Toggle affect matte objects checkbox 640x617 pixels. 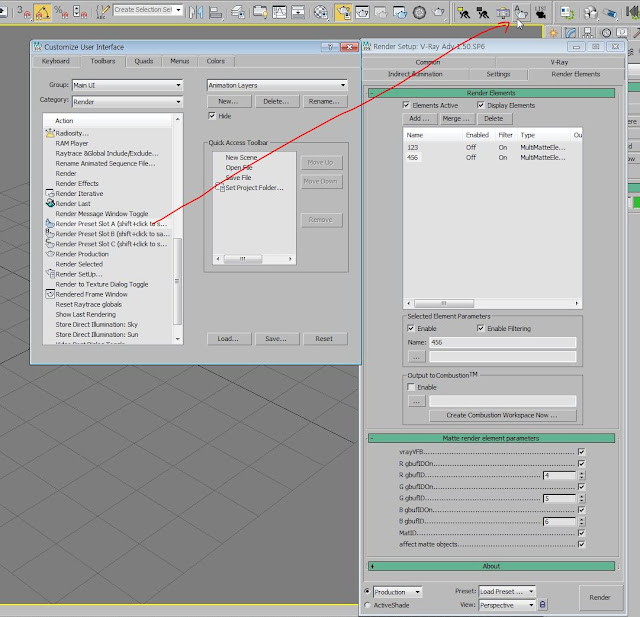pos(581,544)
